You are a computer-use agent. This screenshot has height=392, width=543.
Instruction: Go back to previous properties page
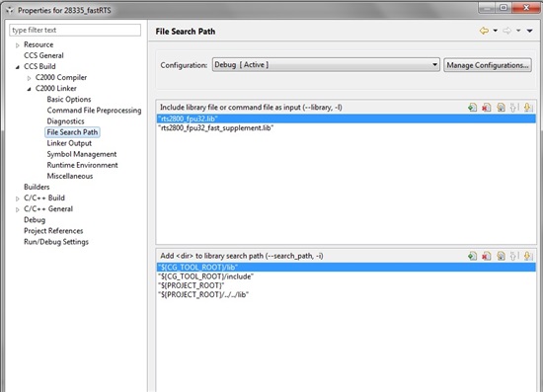[x=484, y=31]
